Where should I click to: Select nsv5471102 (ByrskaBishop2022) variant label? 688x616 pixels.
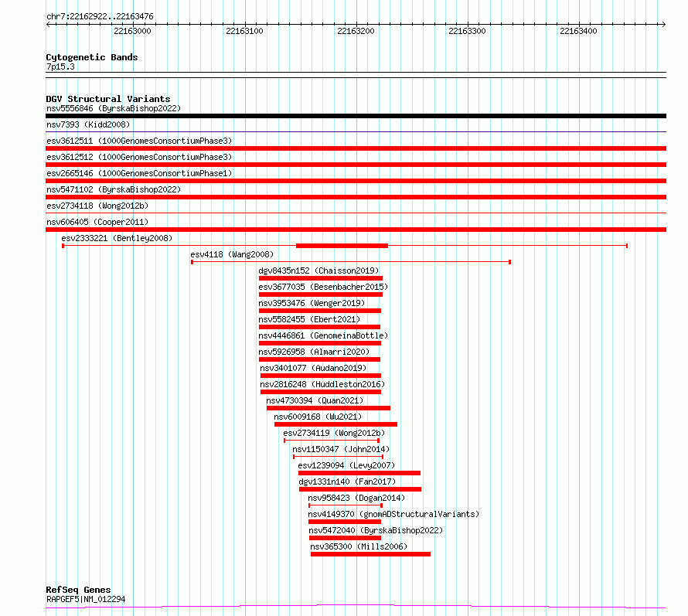(114, 189)
